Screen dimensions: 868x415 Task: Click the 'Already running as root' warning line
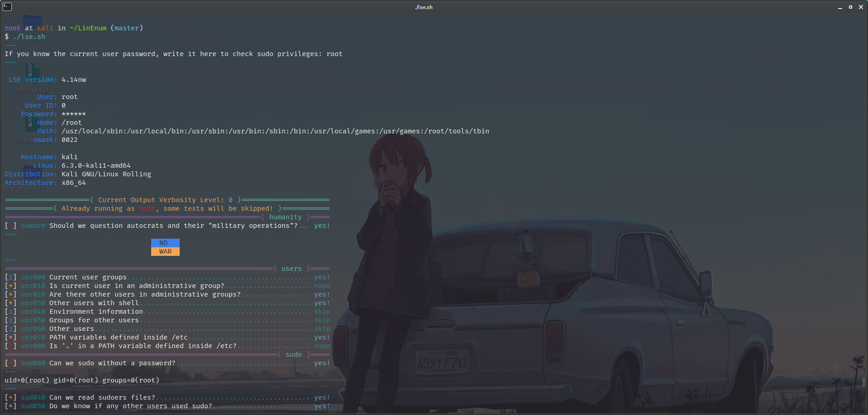pyautogui.click(x=167, y=208)
